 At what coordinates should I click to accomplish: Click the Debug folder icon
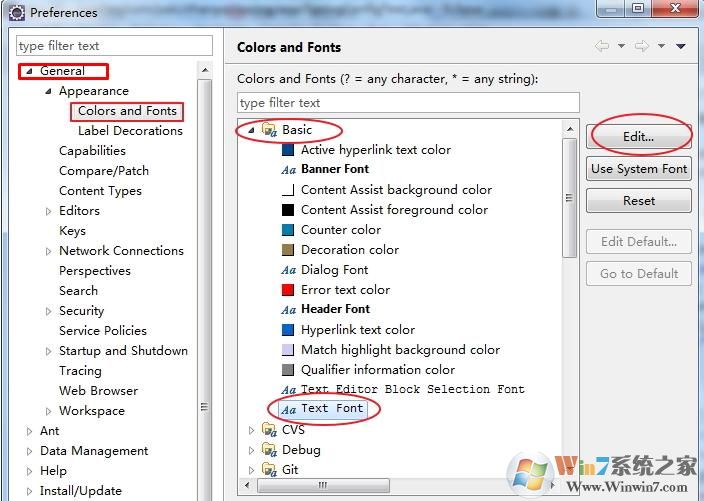pyautogui.click(x=268, y=450)
